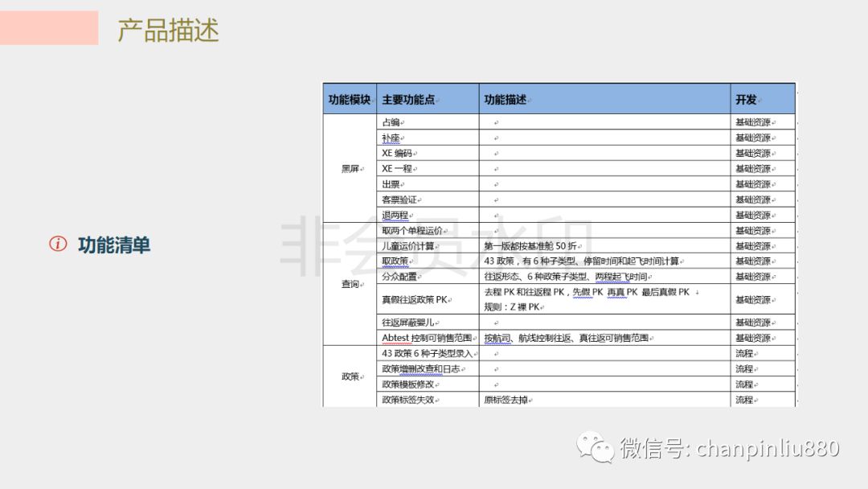Viewport: 868px width, 489px height.
Task: Click description 原标签去掉
Action: (x=506, y=400)
